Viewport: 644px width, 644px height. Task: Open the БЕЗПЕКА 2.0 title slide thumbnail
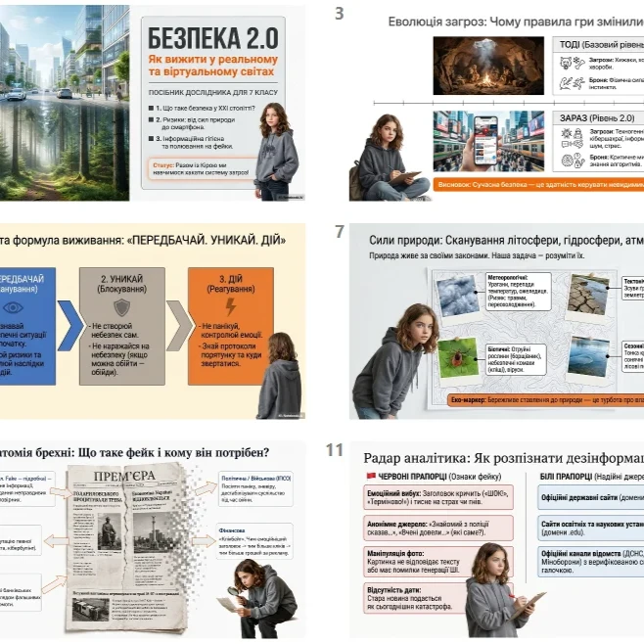[x=153, y=103]
